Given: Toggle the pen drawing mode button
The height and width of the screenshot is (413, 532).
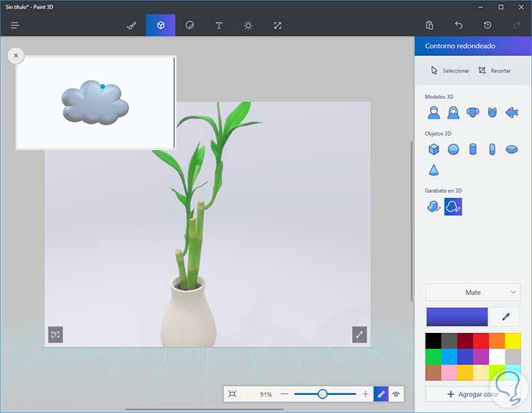Looking at the screenshot, I should (x=381, y=394).
